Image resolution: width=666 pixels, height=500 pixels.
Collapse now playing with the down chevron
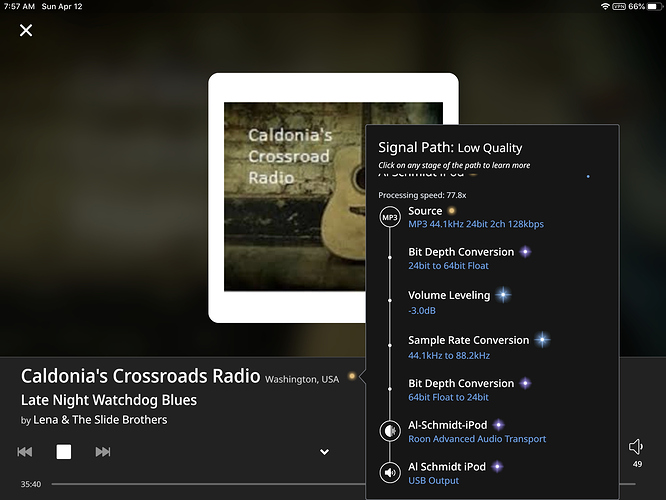pyautogui.click(x=324, y=452)
